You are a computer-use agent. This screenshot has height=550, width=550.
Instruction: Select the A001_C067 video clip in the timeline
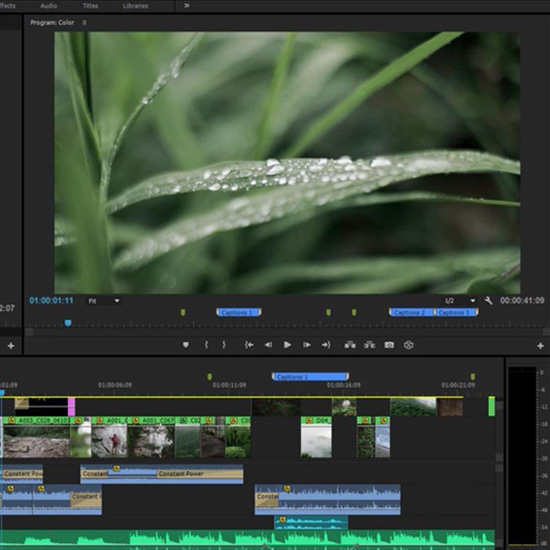[x=151, y=437]
